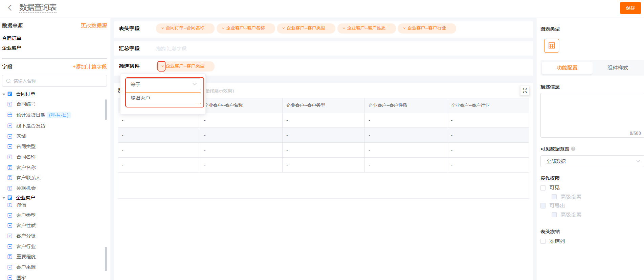Click the 合同订单 table icon in tree
The image size is (644, 280).
coord(10,94)
